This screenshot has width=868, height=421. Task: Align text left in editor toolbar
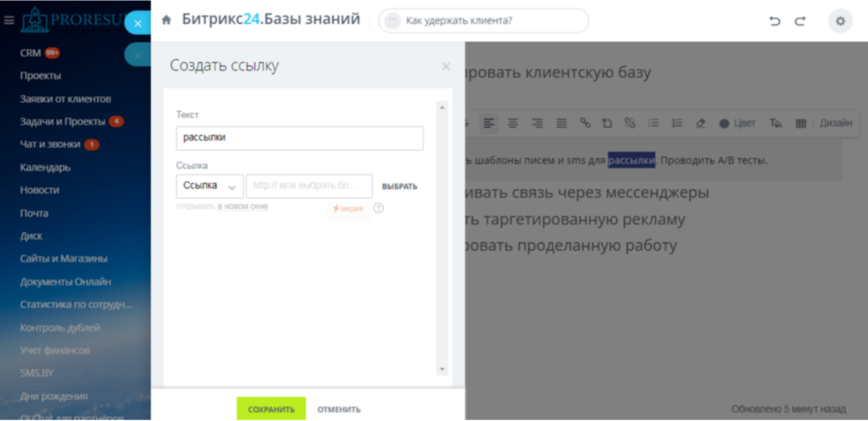[488, 124]
